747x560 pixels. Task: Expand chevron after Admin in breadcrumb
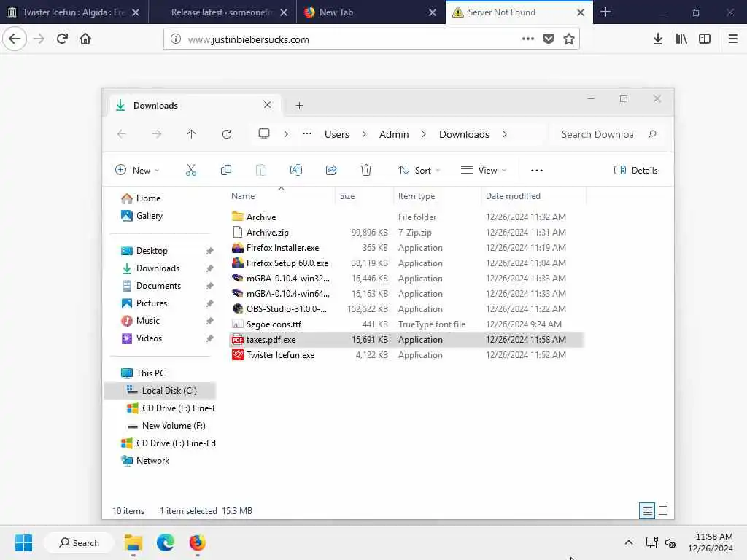click(424, 134)
